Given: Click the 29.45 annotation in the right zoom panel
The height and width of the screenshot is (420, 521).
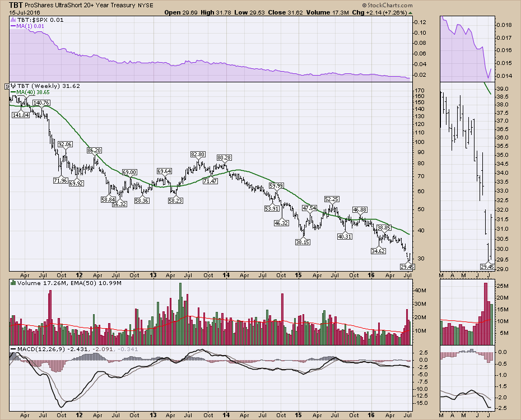Looking at the screenshot, I should tap(487, 267).
